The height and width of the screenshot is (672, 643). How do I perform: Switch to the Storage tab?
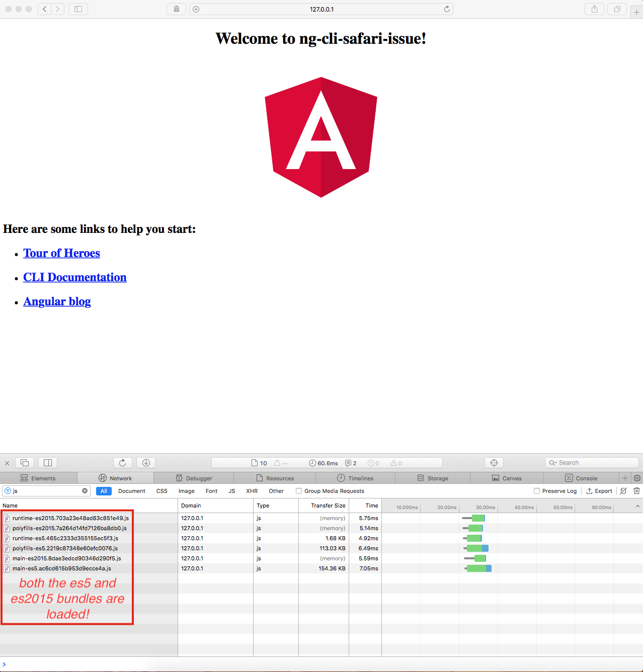click(433, 478)
